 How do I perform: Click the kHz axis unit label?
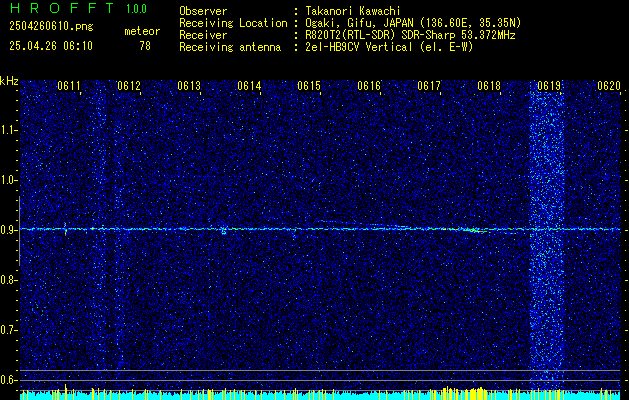(x=9, y=81)
